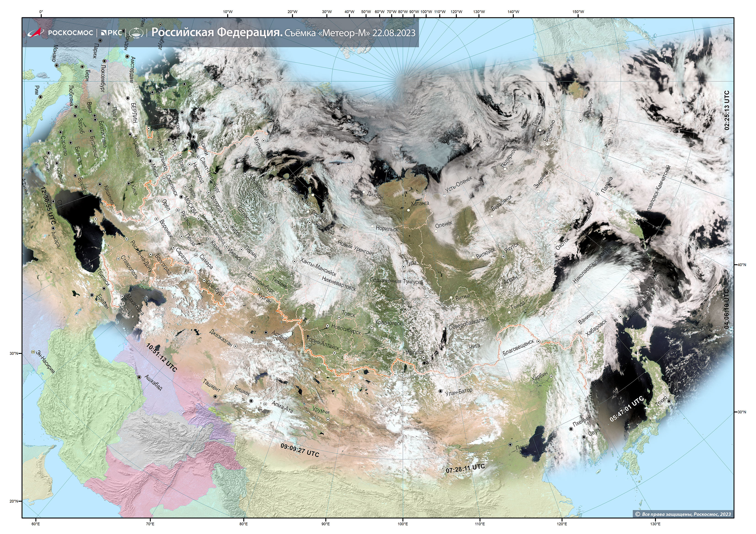Click the Эн-Насирия yellow city marker
The image size is (756, 534).
(x=33, y=352)
